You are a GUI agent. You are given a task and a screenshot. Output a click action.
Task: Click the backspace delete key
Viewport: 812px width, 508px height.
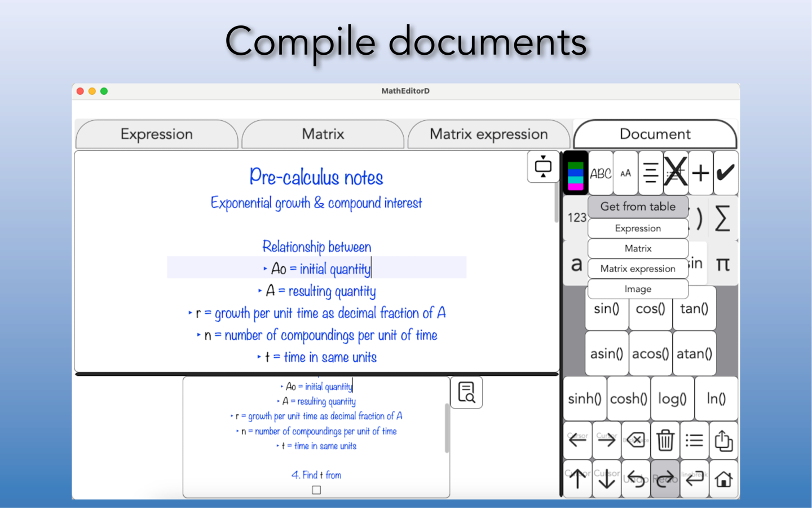pos(636,440)
